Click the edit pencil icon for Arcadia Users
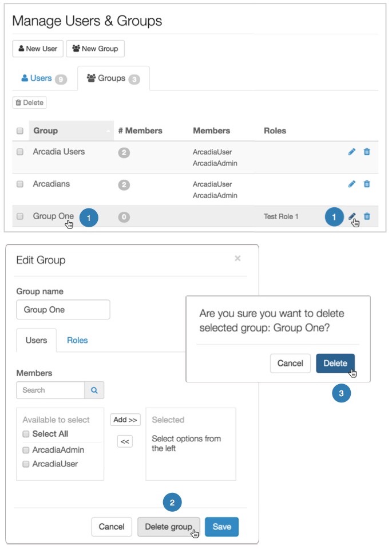The image size is (392, 549). pyautogui.click(x=352, y=152)
